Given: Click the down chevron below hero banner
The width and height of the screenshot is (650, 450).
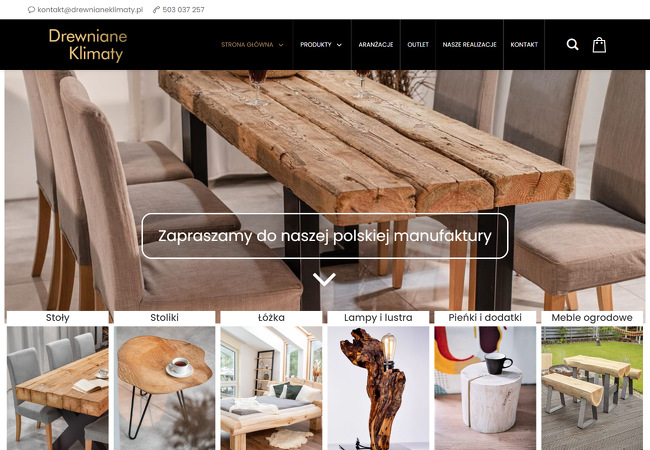Looking at the screenshot, I should click(324, 279).
